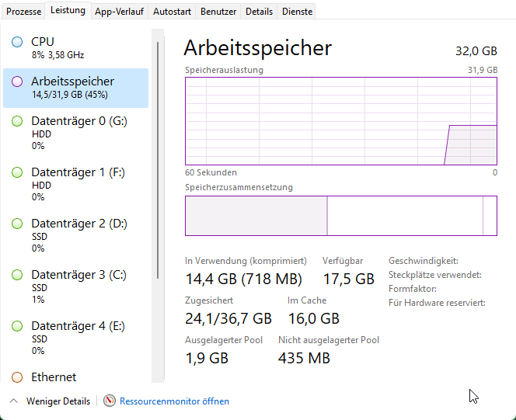
Task: Collapse view with the Weniger Details chevron
Action: 13,401
